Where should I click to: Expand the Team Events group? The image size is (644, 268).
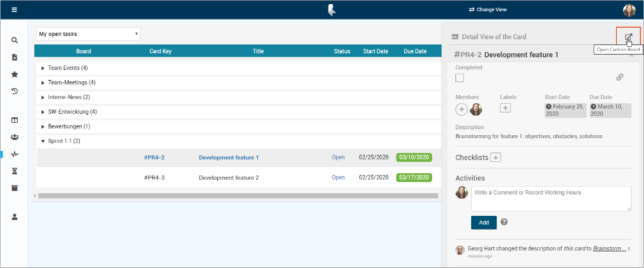pos(43,68)
